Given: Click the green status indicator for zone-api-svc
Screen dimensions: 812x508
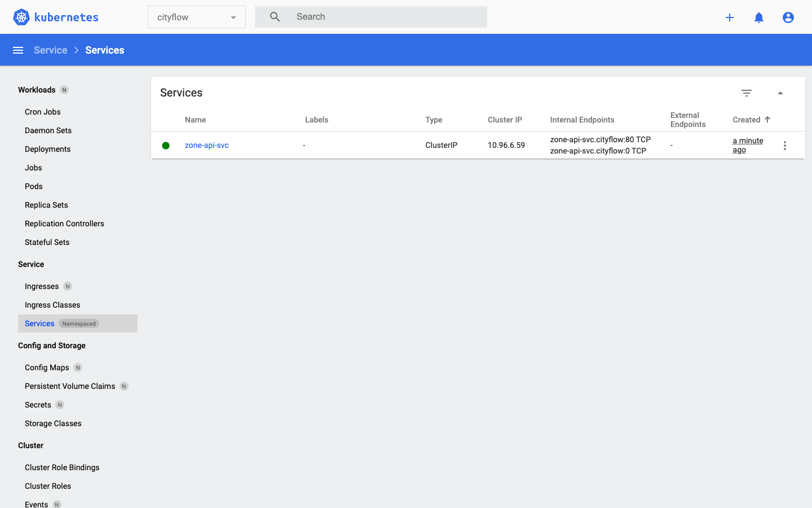Looking at the screenshot, I should (x=166, y=146).
